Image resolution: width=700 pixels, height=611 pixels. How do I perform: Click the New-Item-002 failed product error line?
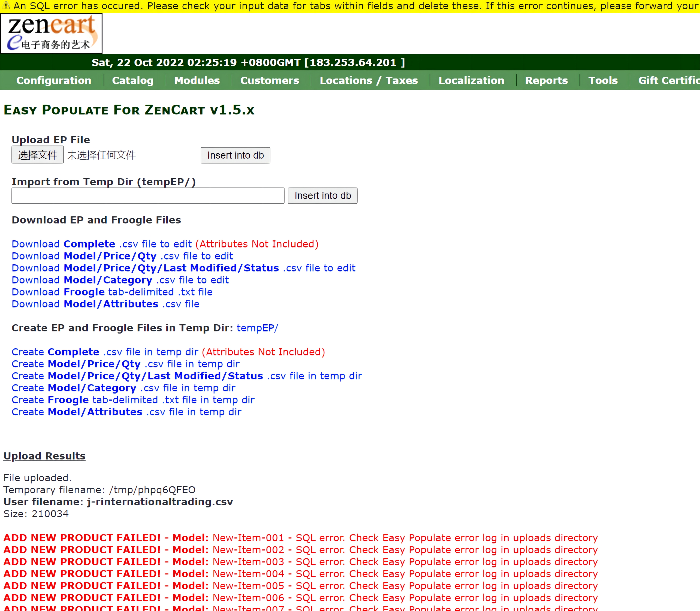tap(301, 550)
